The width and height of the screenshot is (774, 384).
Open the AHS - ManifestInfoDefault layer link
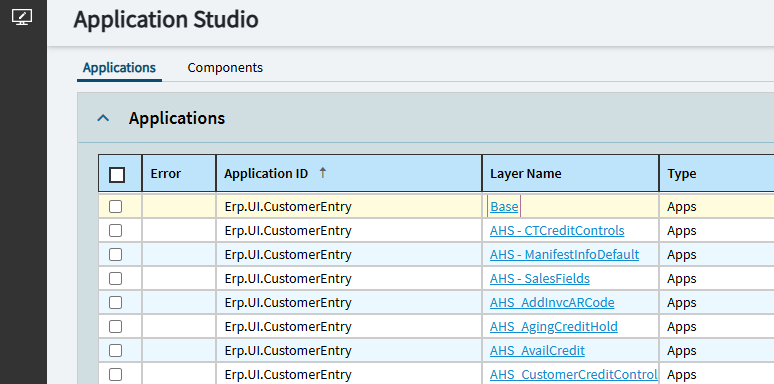click(564, 255)
